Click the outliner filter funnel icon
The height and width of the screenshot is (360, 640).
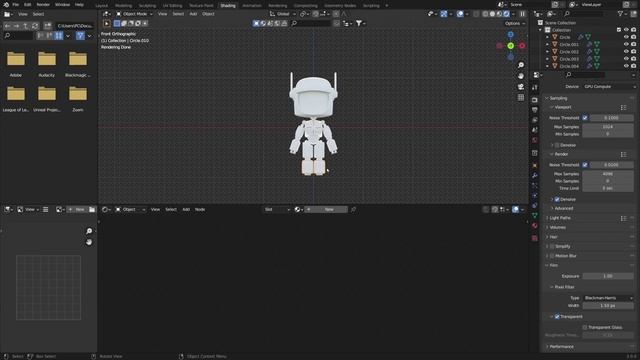click(620, 14)
